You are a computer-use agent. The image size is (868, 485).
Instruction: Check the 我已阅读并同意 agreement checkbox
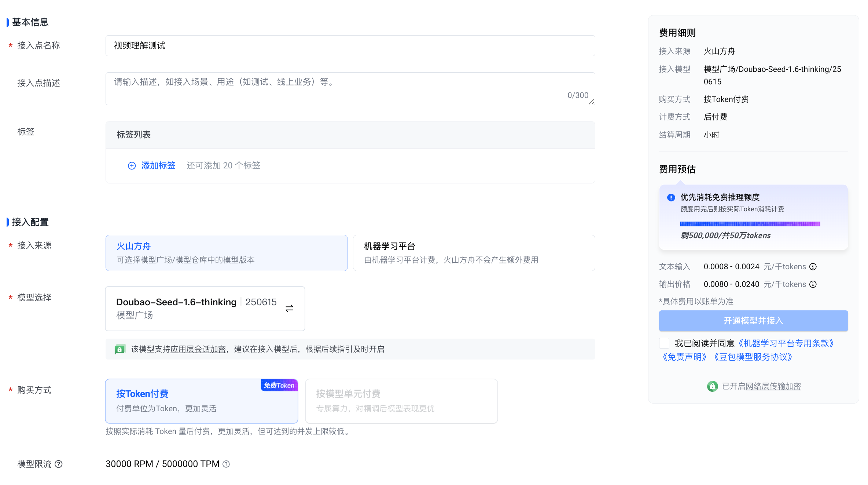point(664,343)
